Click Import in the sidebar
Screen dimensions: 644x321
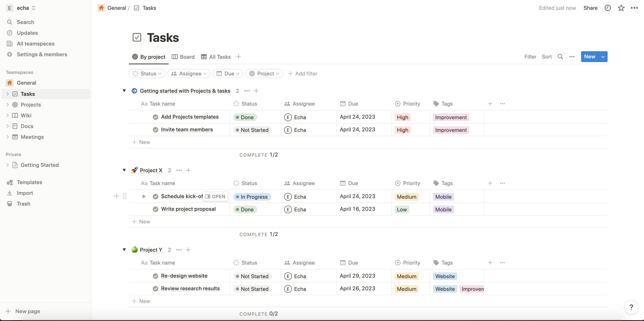[x=25, y=193]
